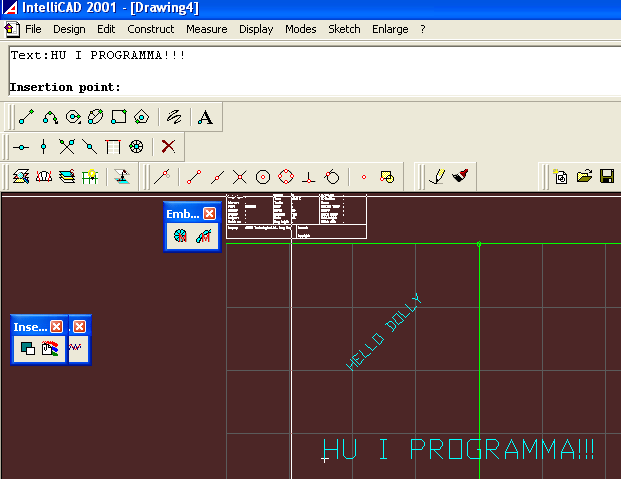
Task: Select the Line draw tool
Action: (x=27, y=117)
